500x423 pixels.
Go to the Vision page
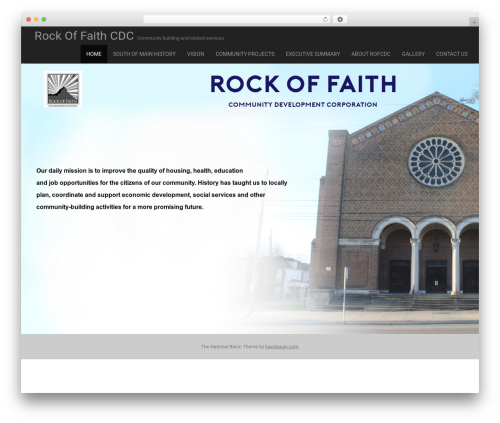(x=195, y=54)
